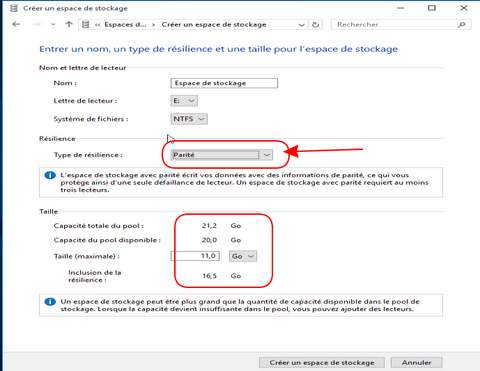
Task: Click info icon beside pool capacity note
Action: [50, 302]
